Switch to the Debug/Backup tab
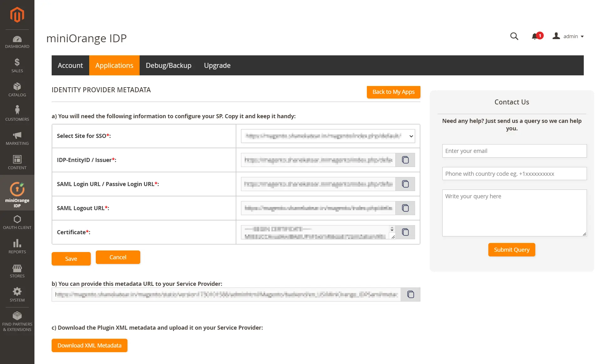601x364 pixels. (x=168, y=65)
